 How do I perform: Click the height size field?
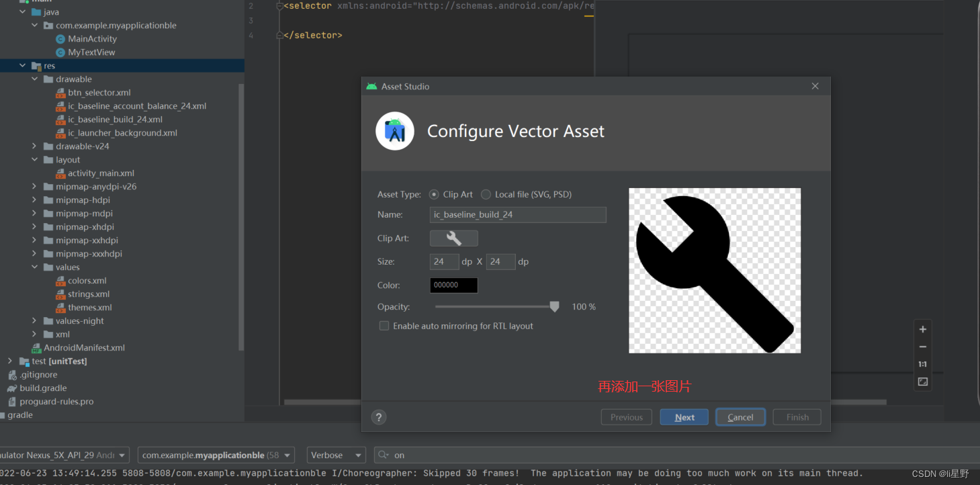500,261
